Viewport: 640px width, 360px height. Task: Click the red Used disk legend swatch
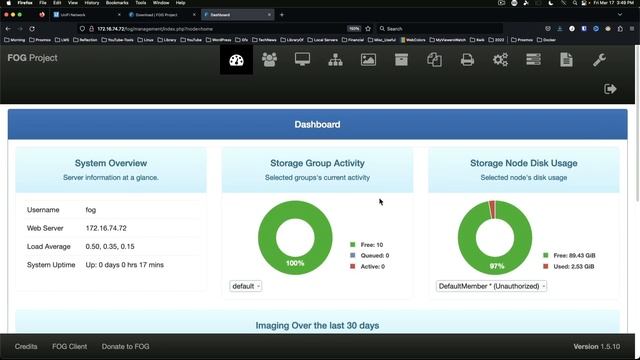tap(545, 266)
